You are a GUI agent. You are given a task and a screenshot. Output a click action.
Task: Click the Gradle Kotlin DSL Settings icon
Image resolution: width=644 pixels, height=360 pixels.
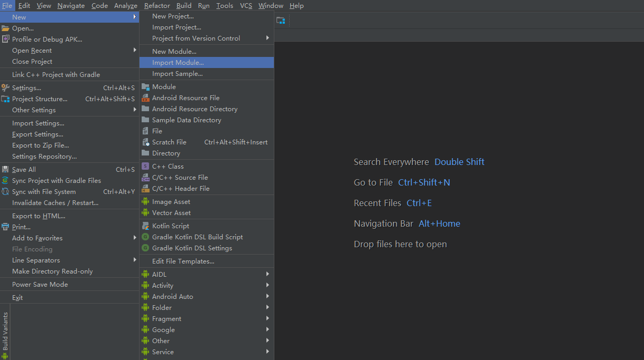145,248
